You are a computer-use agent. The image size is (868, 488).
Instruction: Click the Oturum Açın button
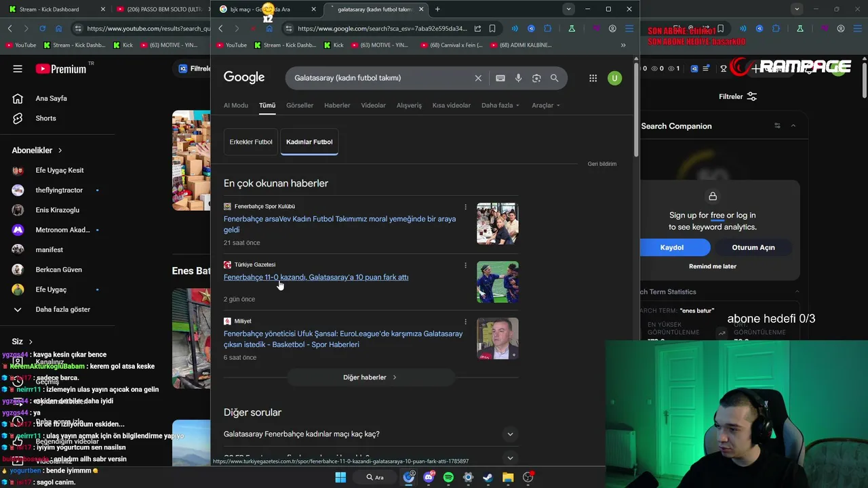(753, 247)
